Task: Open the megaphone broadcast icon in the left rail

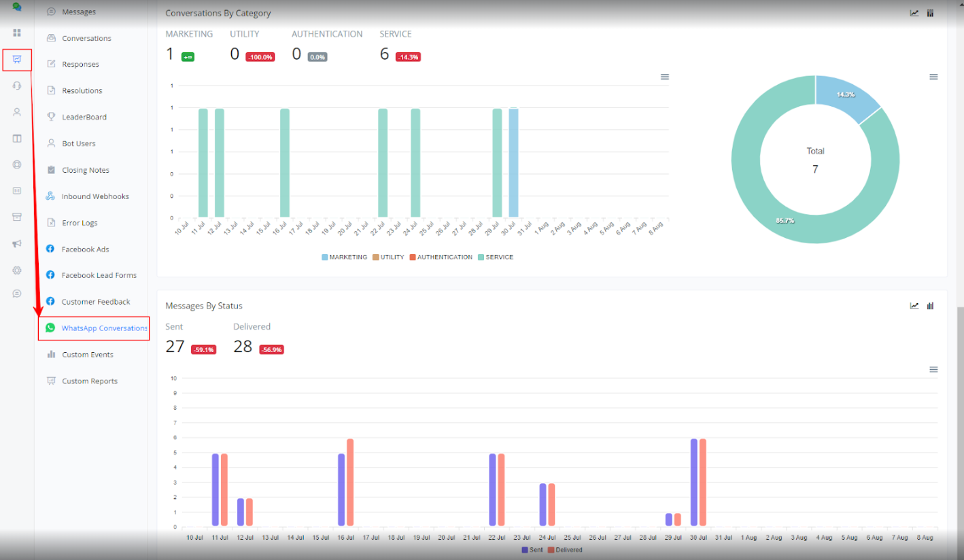Action: (17, 243)
